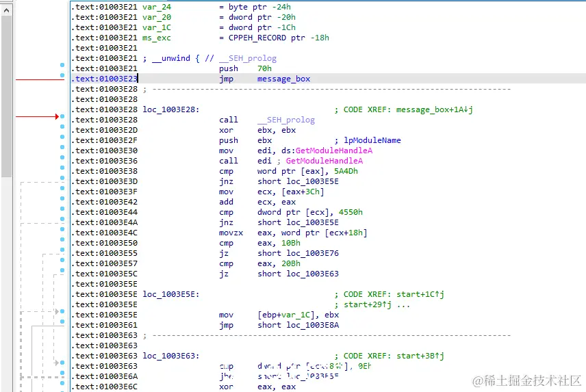
Task: Click cross reference start+29
Action: coord(368,304)
